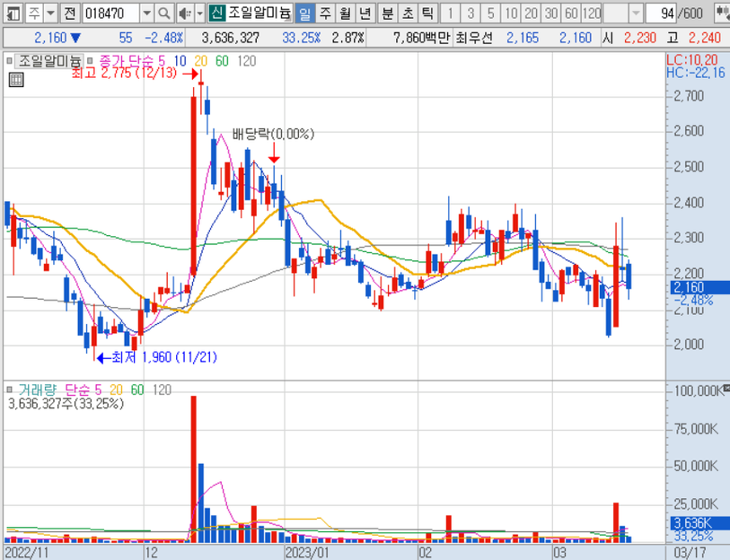Select the 초 second chart period

[408, 13]
